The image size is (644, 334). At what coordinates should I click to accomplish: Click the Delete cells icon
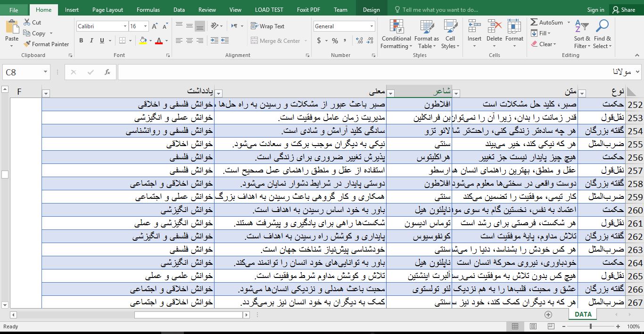494,27
